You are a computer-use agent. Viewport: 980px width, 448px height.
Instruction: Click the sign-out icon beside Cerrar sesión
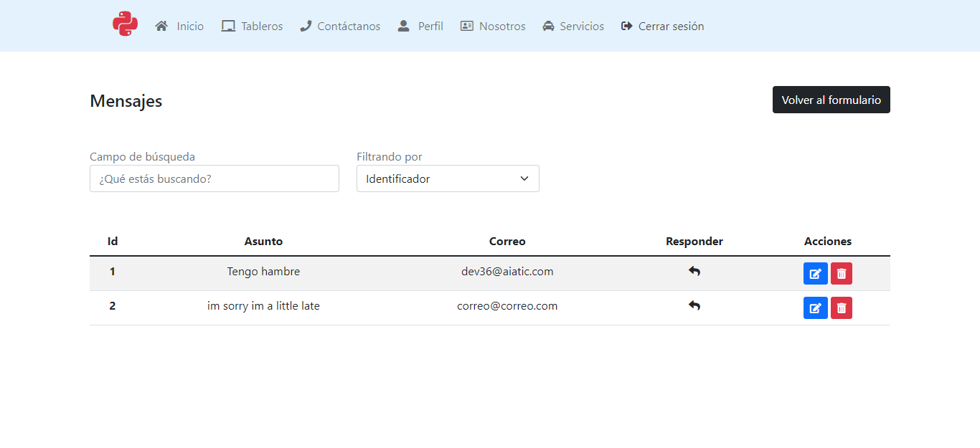pos(627,26)
